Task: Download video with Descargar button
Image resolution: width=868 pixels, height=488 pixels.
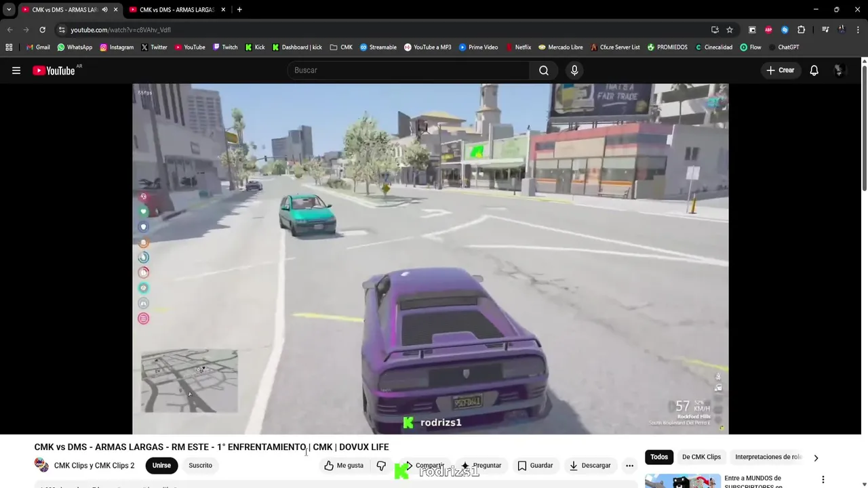Action: 590,466
